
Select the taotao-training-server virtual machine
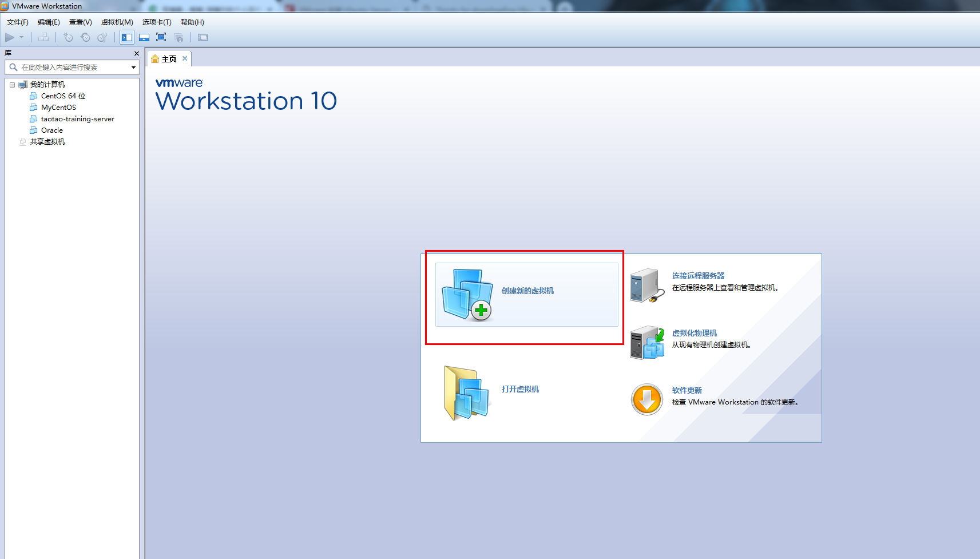[78, 119]
